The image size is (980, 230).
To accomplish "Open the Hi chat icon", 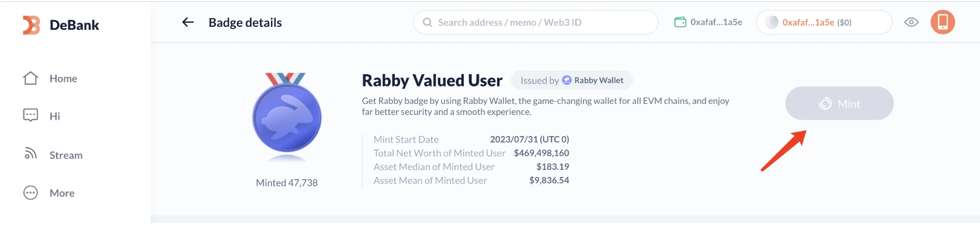I will pos(30,116).
